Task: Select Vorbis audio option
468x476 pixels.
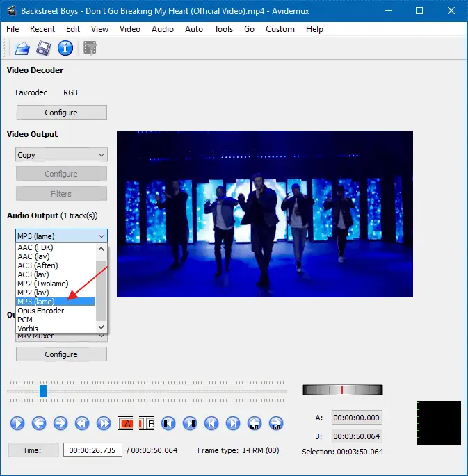Action: [x=56, y=329]
